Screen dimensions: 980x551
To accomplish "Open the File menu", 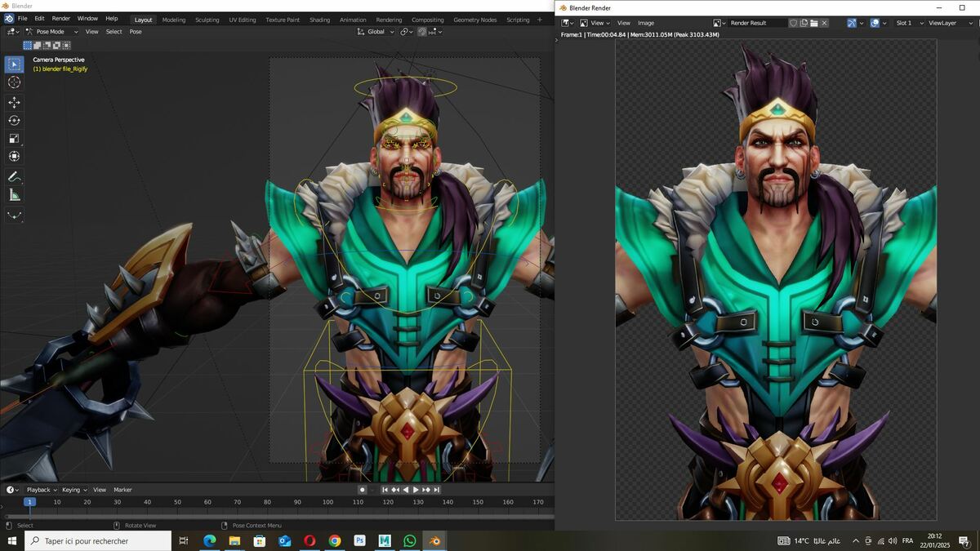I will pyautogui.click(x=22, y=19).
